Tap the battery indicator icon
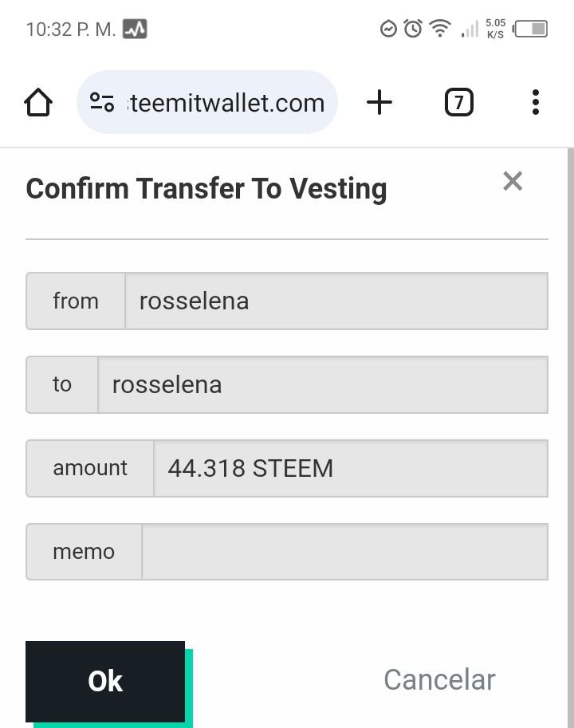Image resolution: width=574 pixels, height=728 pixels. (530, 29)
